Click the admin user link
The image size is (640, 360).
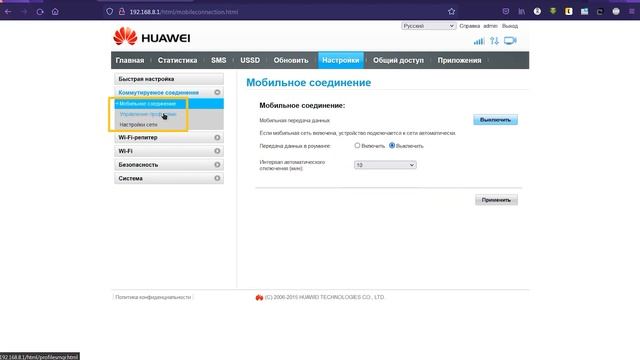click(490, 26)
